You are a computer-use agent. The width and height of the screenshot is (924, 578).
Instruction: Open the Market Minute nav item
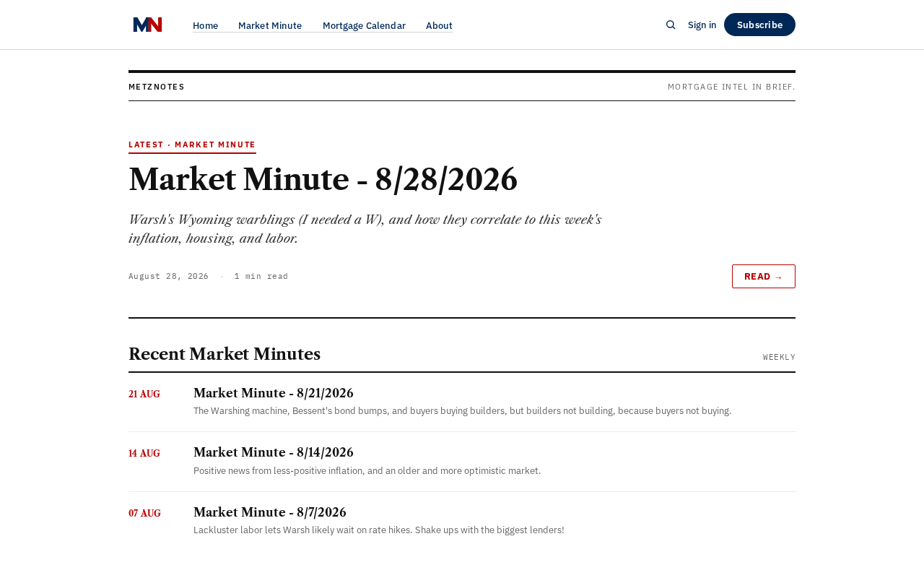270,25
